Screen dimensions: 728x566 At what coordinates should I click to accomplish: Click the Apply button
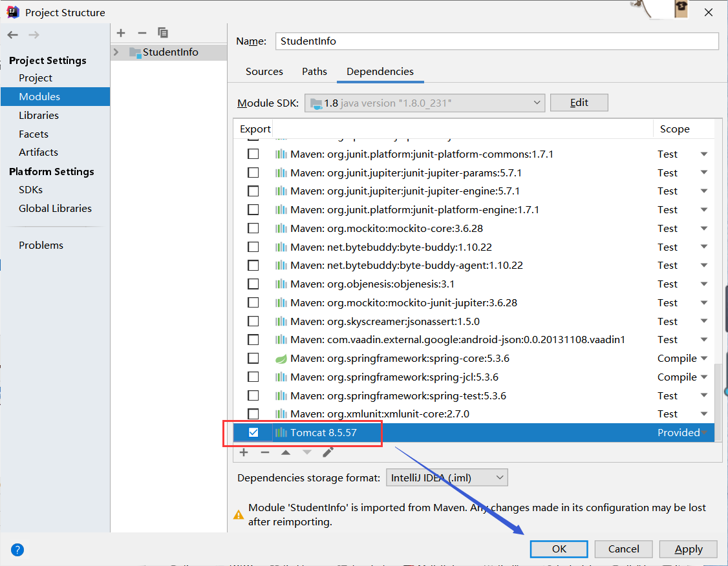tap(689, 549)
